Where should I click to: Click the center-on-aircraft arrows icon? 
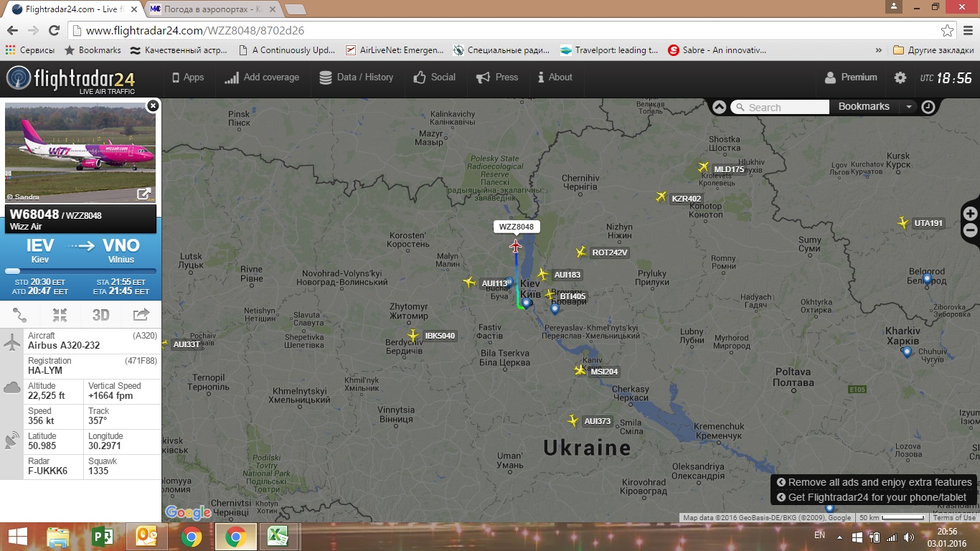coord(60,315)
